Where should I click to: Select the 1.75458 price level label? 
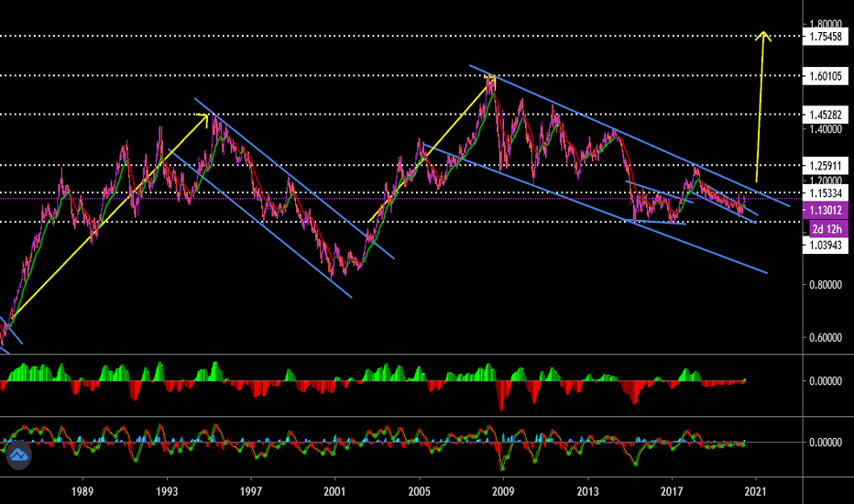826,37
